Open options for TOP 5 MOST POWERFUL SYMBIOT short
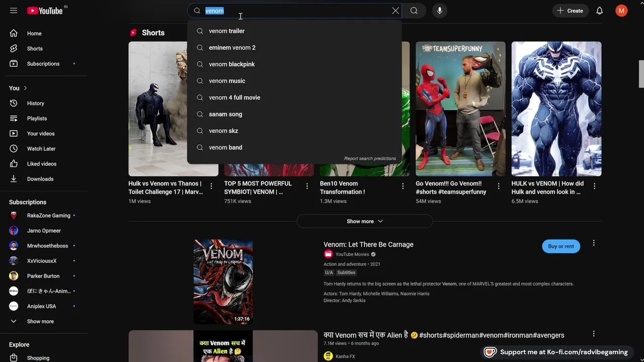The image size is (644, 362). pyautogui.click(x=307, y=186)
